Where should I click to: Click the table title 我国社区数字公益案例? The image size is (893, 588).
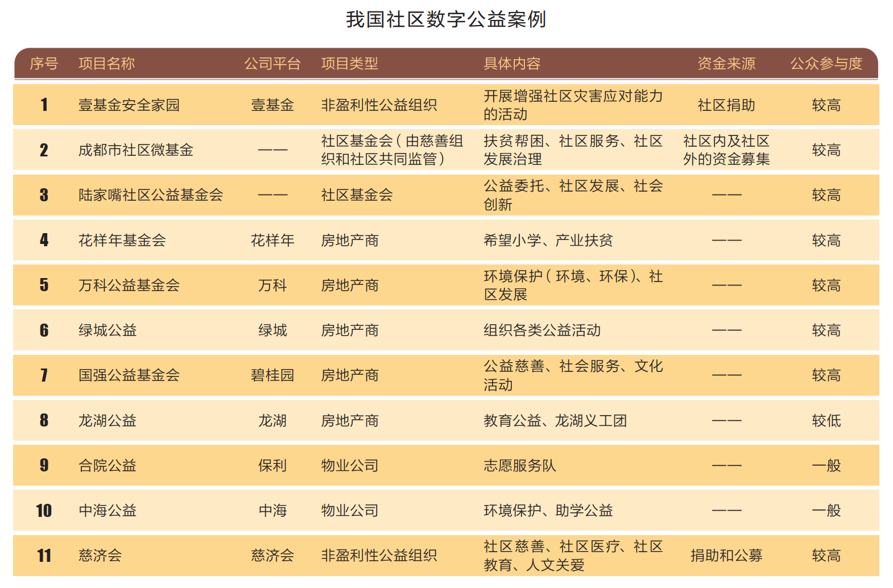point(446,19)
